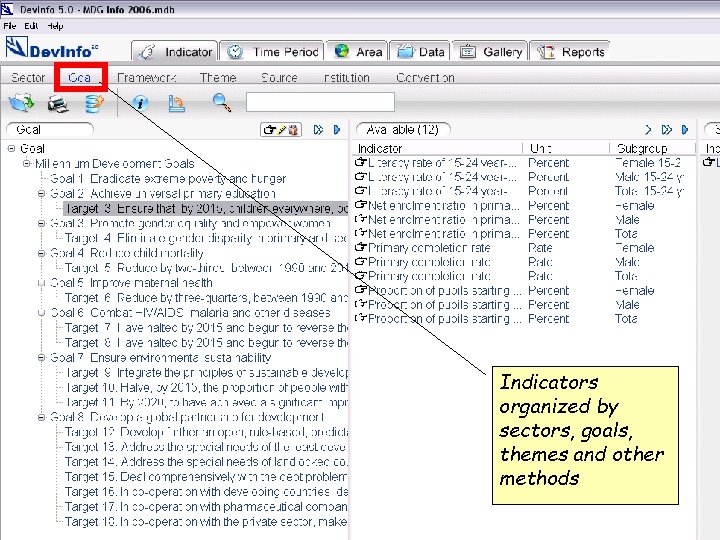Collapse Millennium Development Goals node
This screenshot has width=720, height=540.
[27, 163]
